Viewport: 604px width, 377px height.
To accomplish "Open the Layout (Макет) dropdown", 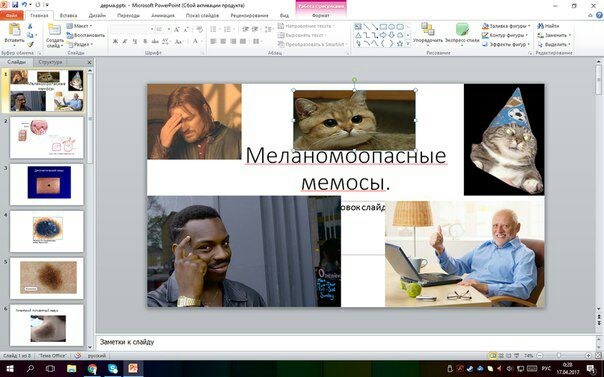I will [79, 26].
